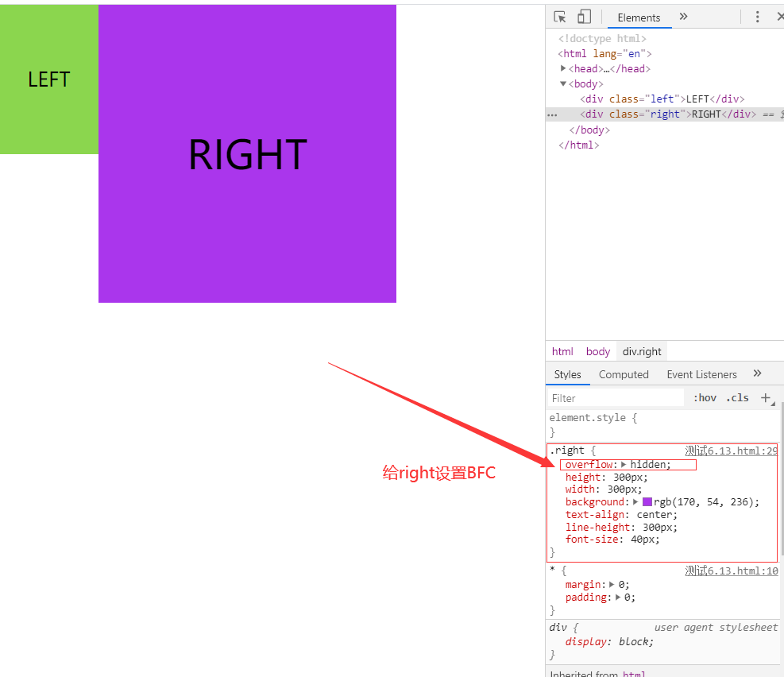Add a new style rule plus icon
This screenshot has height=677, width=784.
[766, 397]
